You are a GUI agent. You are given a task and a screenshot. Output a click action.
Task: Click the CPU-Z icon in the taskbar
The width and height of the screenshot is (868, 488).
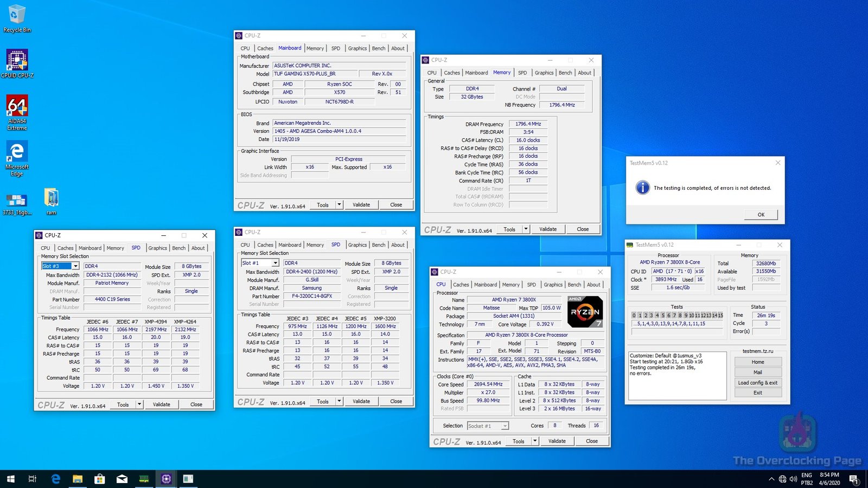click(166, 479)
